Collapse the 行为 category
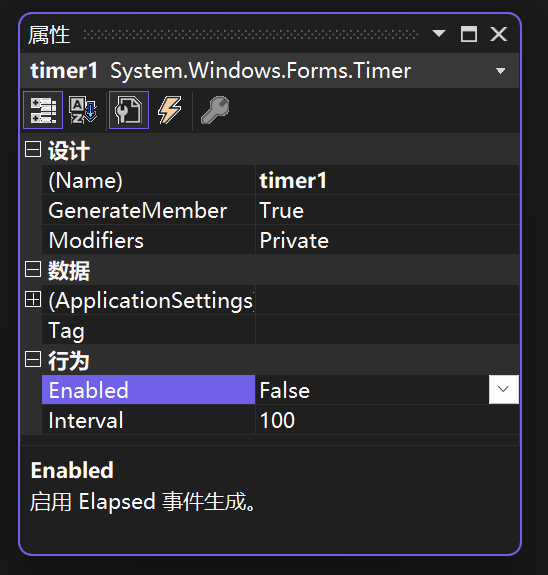 coord(33,360)
